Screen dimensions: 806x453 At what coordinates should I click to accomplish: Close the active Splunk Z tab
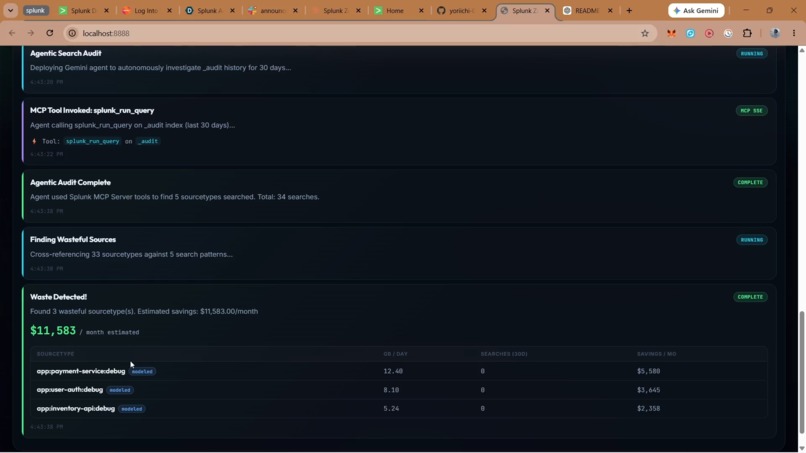tap(547, 10)
